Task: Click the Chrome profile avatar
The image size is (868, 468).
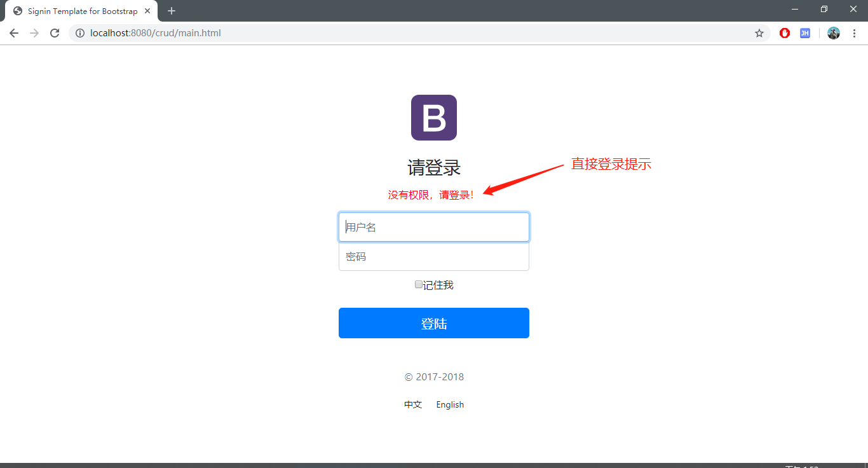Action: [833, 33]
